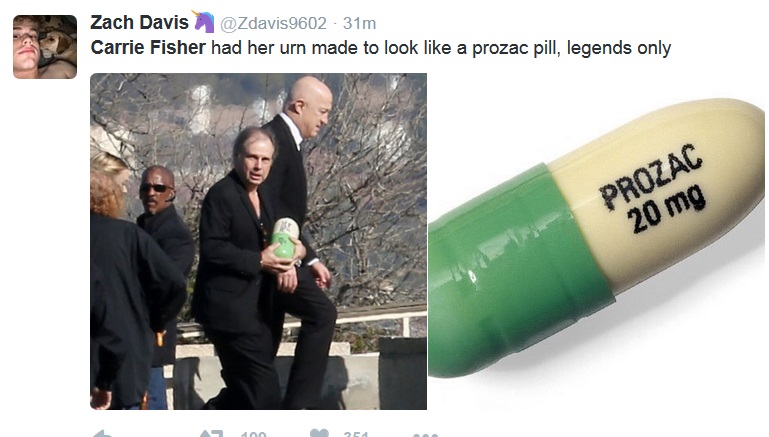The height and width of the screenshot is (437, 769).
Task: Click the reply arrow icon below the tweet
Action: click(102, 434)
